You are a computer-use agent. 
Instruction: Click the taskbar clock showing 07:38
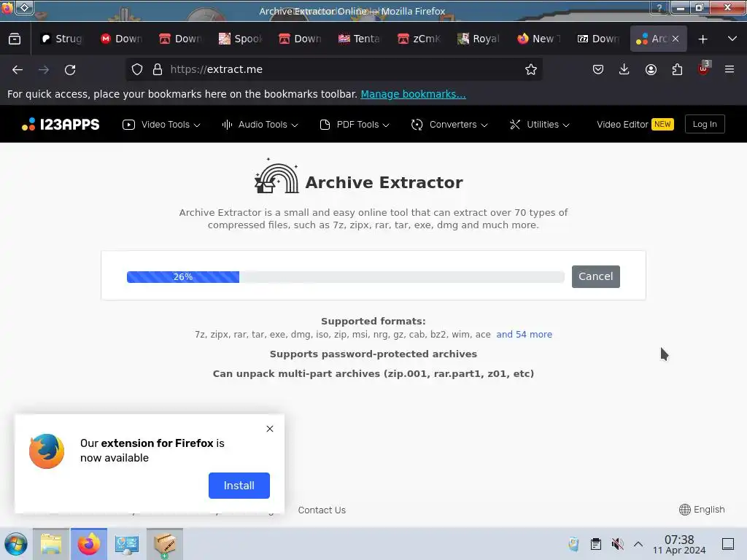(x=679, y=544)
